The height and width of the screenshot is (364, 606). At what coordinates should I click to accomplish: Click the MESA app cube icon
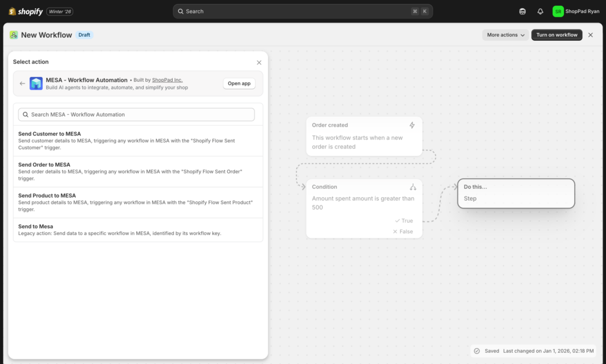(36, 83)
